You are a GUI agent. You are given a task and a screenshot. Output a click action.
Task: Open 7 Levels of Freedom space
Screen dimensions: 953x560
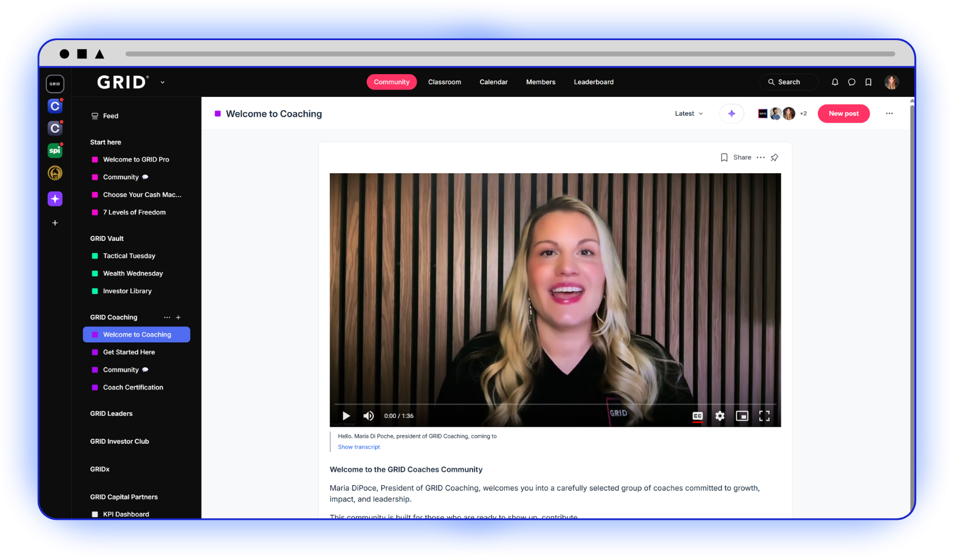137,212
